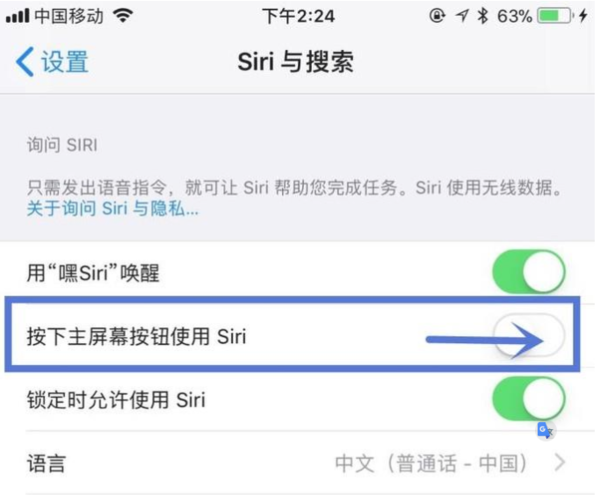Viewport: 600px width, 495px height.
Task: Open 关于询问 Siri 与隐私 link
Action: coord(113,210)
